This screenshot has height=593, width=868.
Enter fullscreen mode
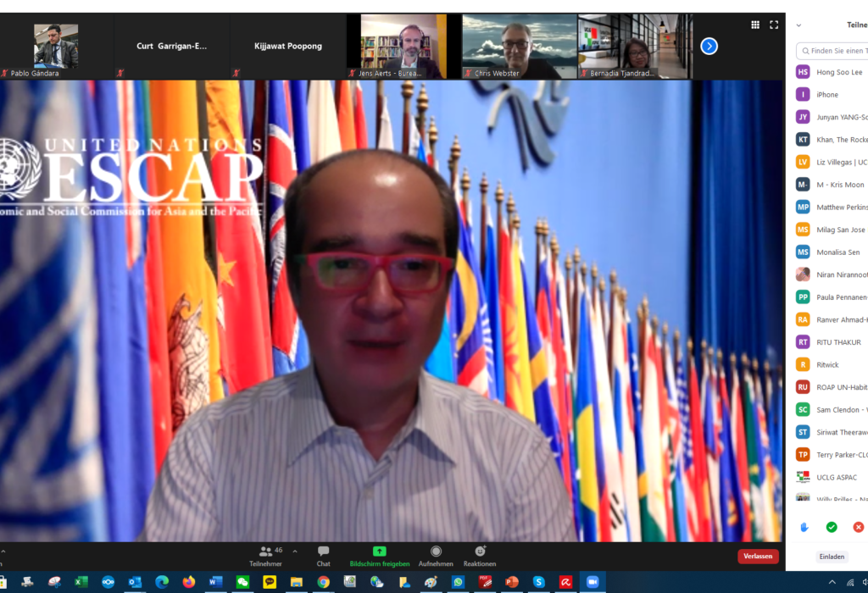tap(773, 25)
